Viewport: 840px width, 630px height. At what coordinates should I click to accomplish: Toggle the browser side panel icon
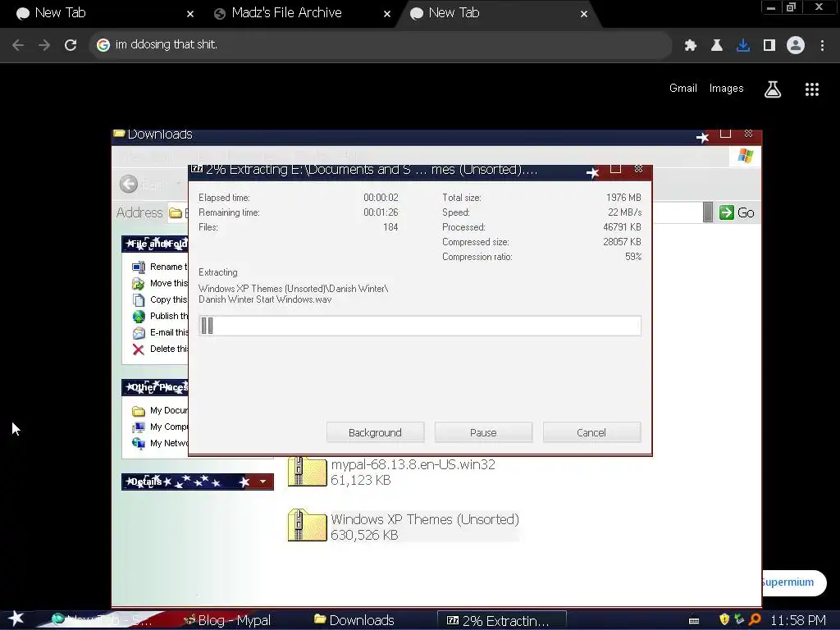tap(769, 46)
